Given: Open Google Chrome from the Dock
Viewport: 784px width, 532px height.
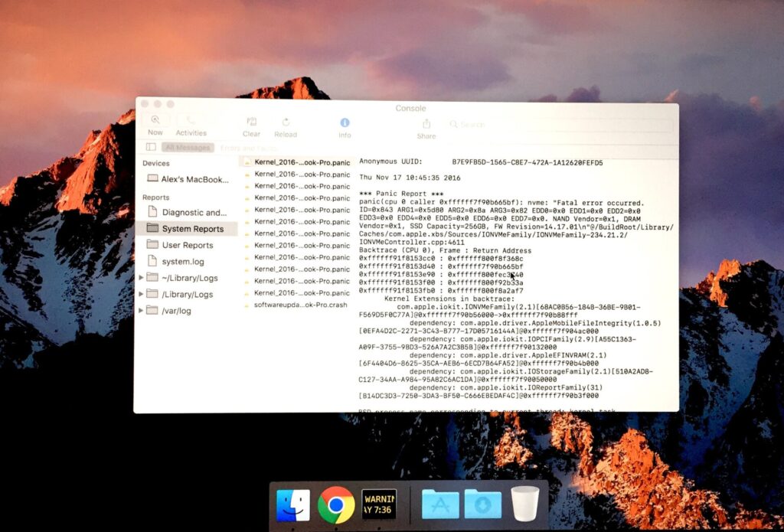Looking at the screenshot, I should [336, 504].
